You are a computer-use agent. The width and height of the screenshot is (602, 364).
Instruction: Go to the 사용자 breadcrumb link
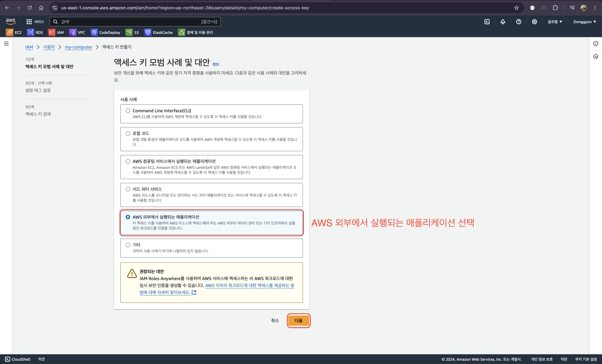[49, 47]
